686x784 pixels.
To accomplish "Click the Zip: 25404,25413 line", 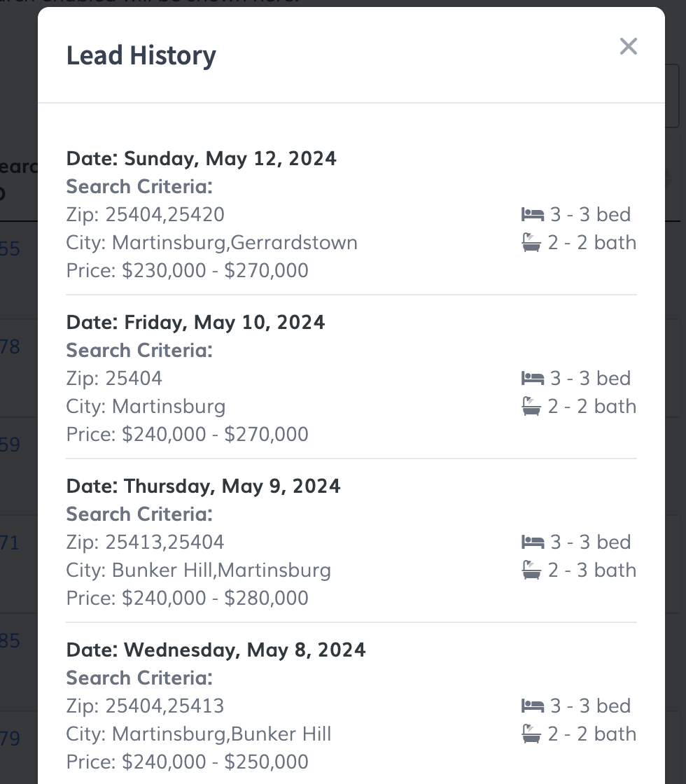I will pos(146,706).
